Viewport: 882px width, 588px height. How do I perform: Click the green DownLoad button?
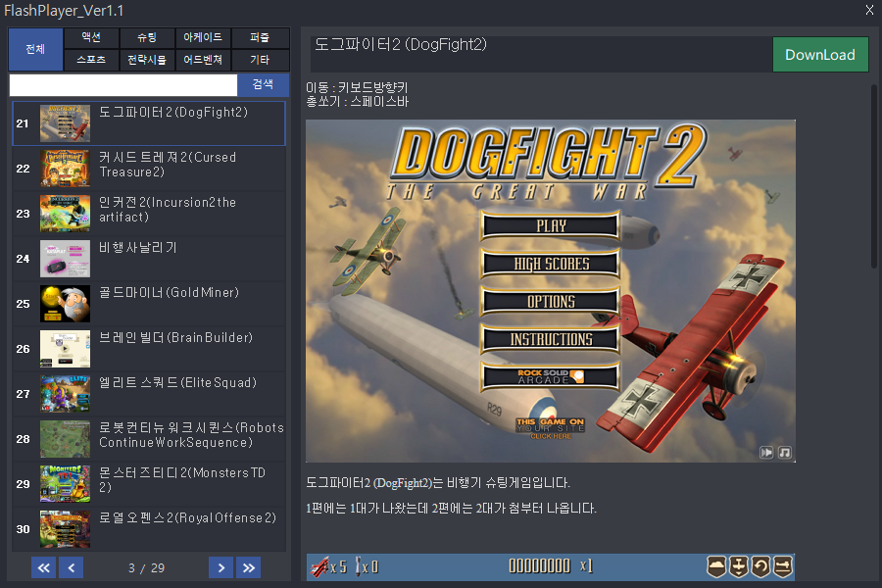click(x=820, y=55)
